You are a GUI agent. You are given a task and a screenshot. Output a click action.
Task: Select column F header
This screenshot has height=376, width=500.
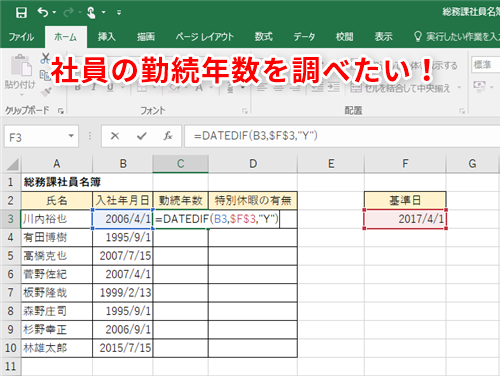(x=405, y=164)
